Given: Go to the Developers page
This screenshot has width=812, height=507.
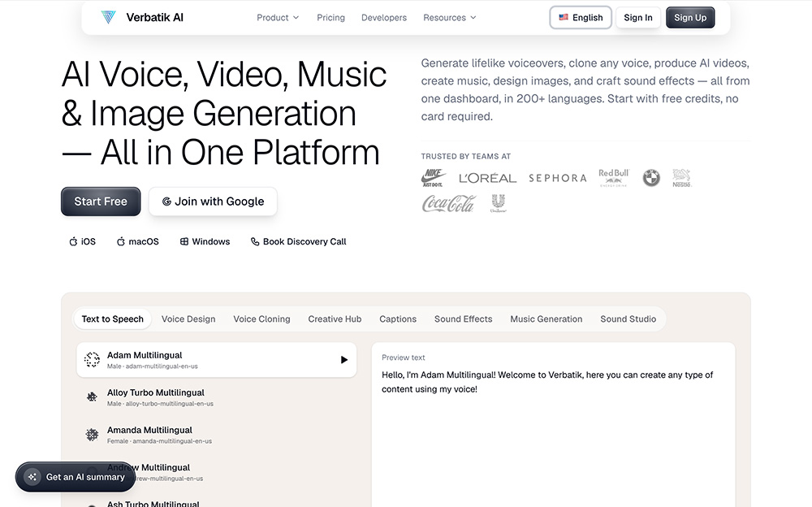Looking at the screenshot, I should click(384, 18).
